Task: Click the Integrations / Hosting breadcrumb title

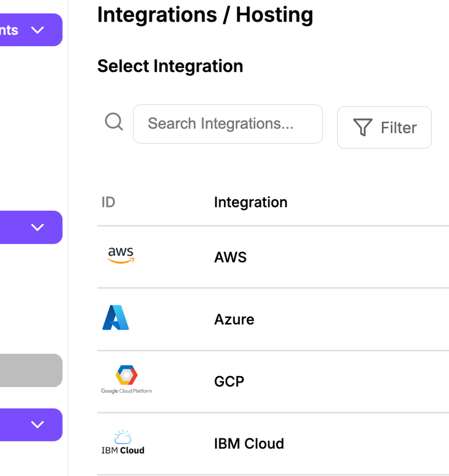Action: (205, 15)
